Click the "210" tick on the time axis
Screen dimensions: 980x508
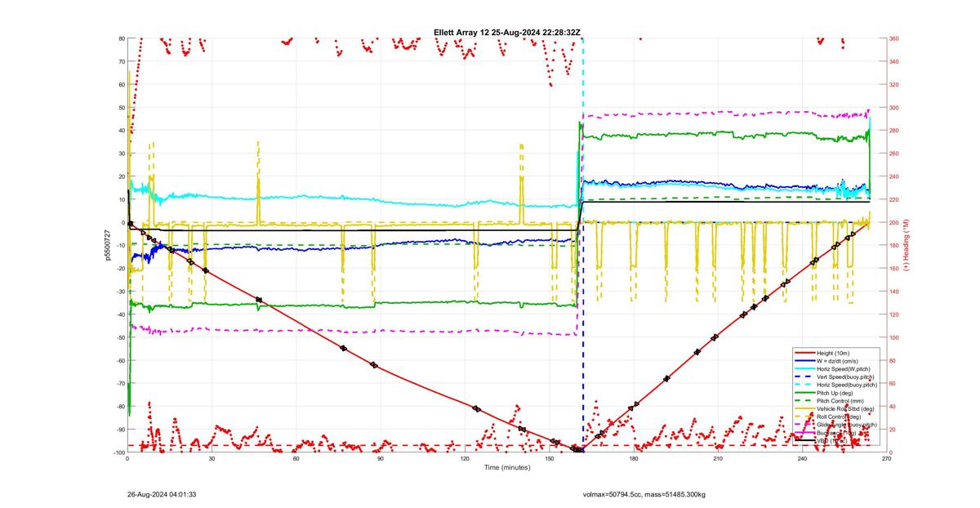pyautogui.click(x=718, y=460)
